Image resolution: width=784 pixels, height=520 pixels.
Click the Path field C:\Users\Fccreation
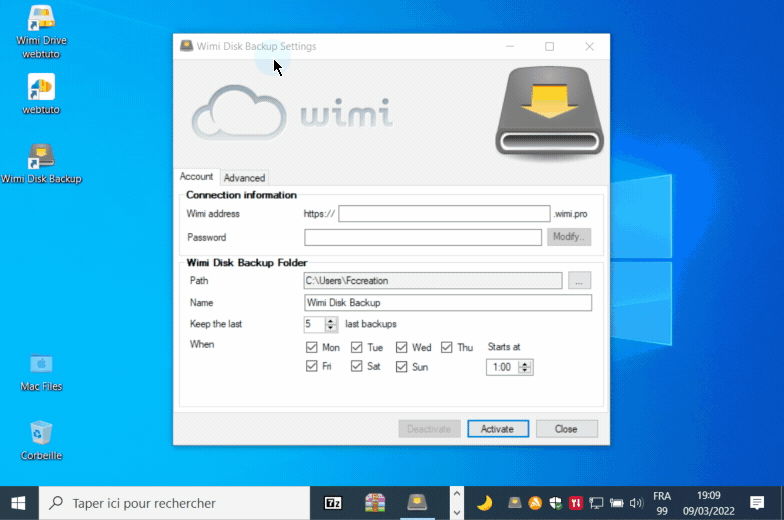(x=433, y=280)
